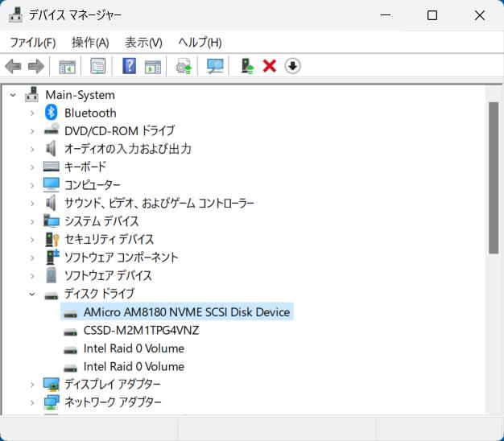504x441 pixels.
Task: Expand the ディスプレイ アダプター category
Action: (32, 384)
